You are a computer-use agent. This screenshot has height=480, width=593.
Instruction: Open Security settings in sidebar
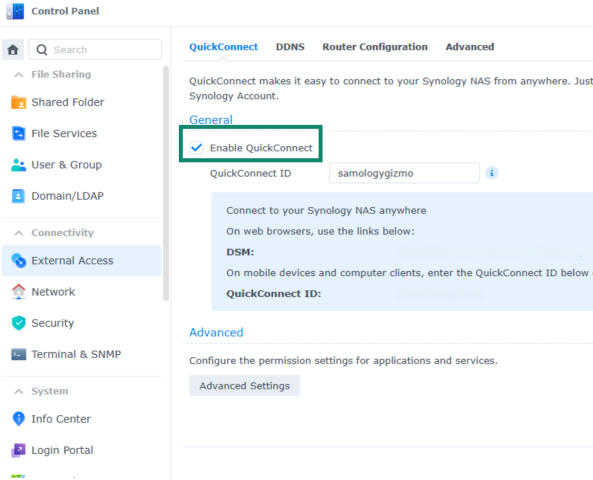tap(82, 323)
